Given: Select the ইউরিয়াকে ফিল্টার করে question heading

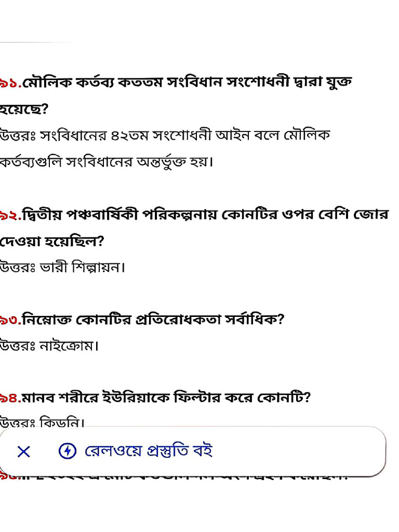Looking at the screenshot, I should coord(155,397).
